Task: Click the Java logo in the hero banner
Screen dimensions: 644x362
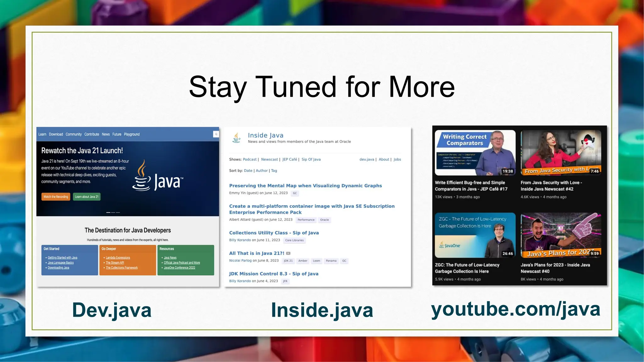Action: 158,175
